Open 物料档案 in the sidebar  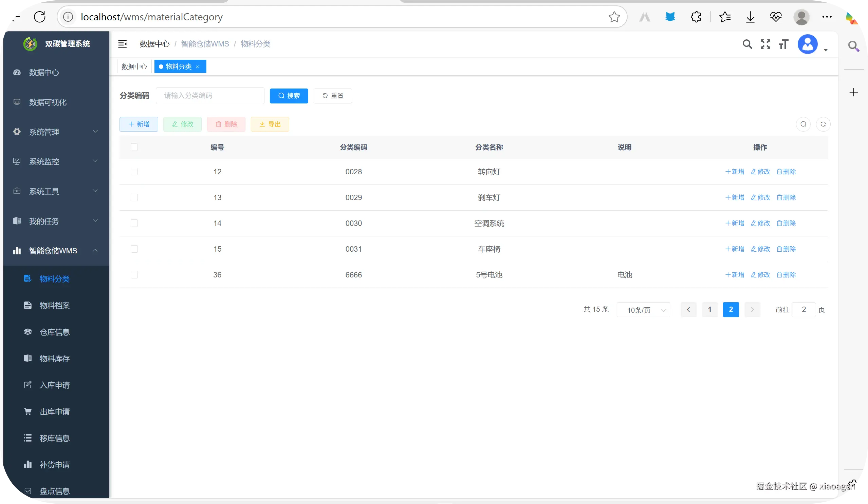point(54,305)
